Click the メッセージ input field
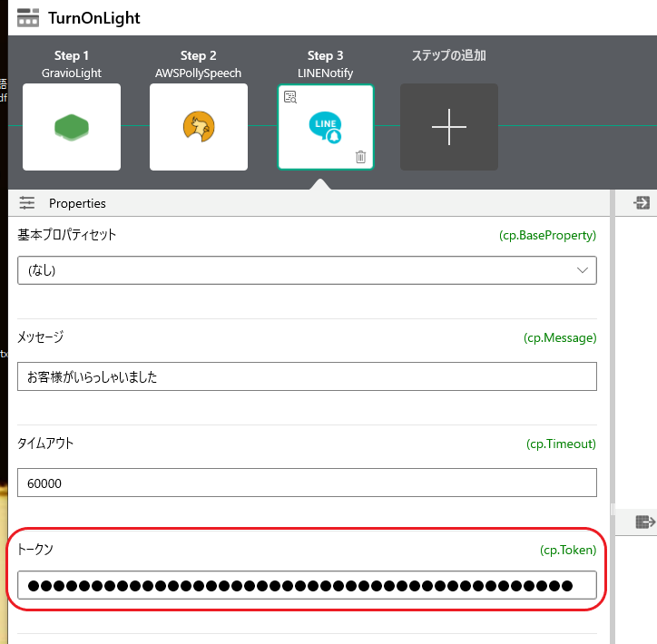This screenshot has width=657, height=644. [x=307, y=376]
